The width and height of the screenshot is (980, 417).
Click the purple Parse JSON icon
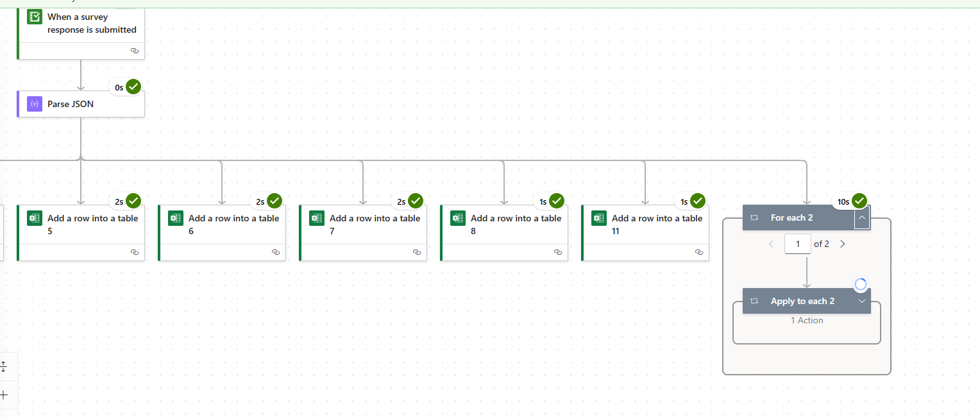(35, 104)
